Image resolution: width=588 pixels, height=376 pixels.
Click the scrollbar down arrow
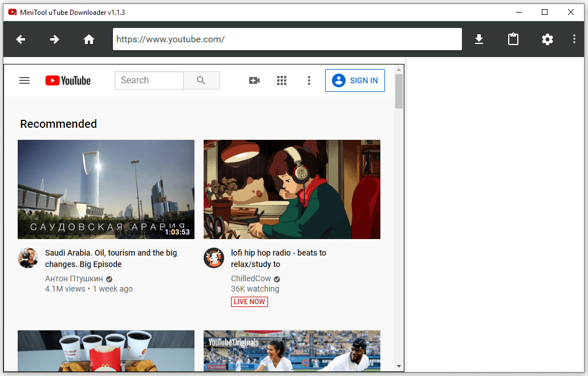[x=399, y=366]
